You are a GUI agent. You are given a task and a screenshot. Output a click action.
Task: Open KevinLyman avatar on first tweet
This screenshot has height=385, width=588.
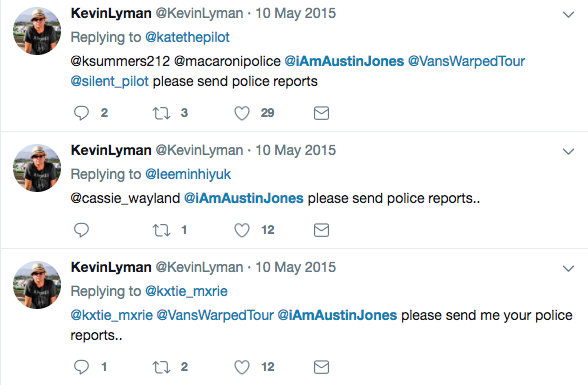[x=37, y=31]
